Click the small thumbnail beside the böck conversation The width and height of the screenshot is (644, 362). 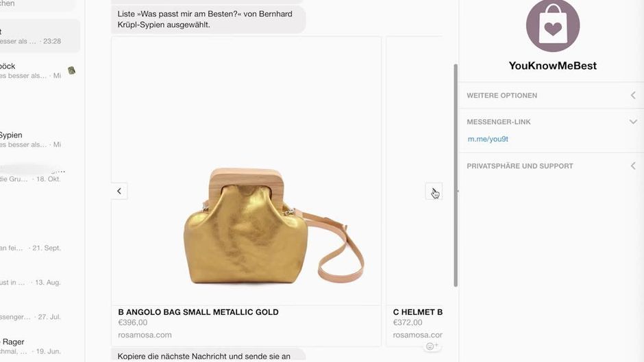(x=71, y=70)
